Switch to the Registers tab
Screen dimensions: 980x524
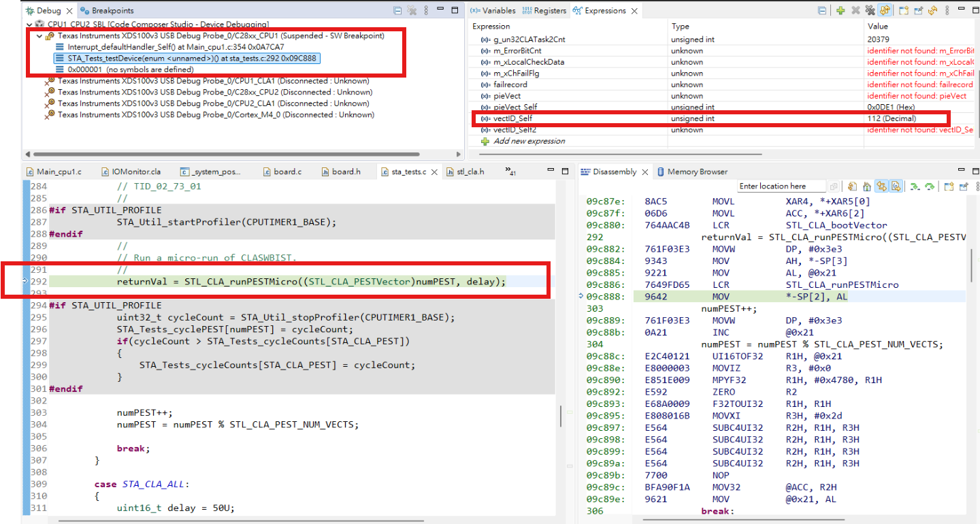[544, 11]
